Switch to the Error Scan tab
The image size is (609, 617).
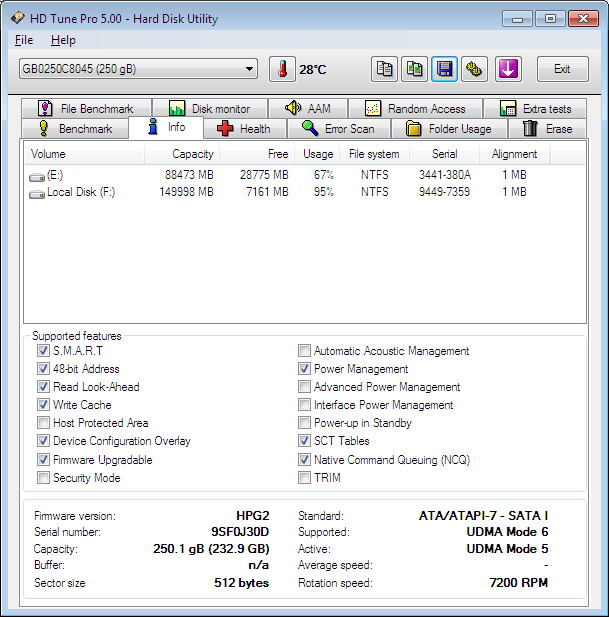click(x=338, y=129)
